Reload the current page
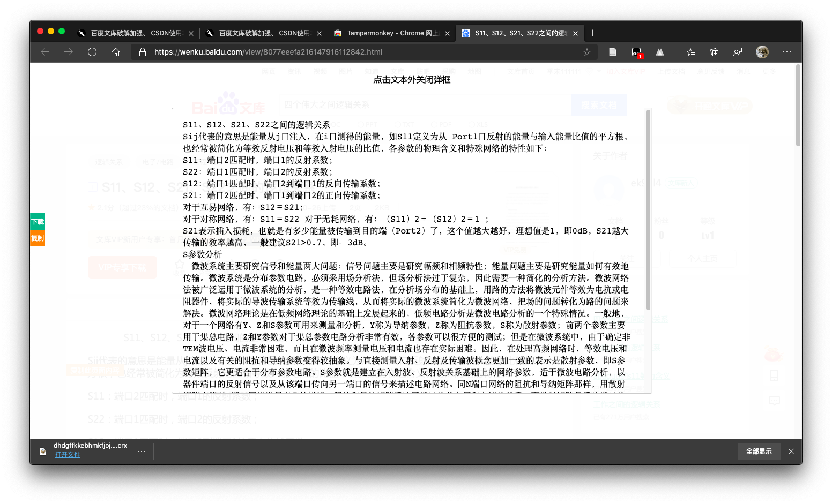This screenshot has width=832, height=504. pos(92,52)
